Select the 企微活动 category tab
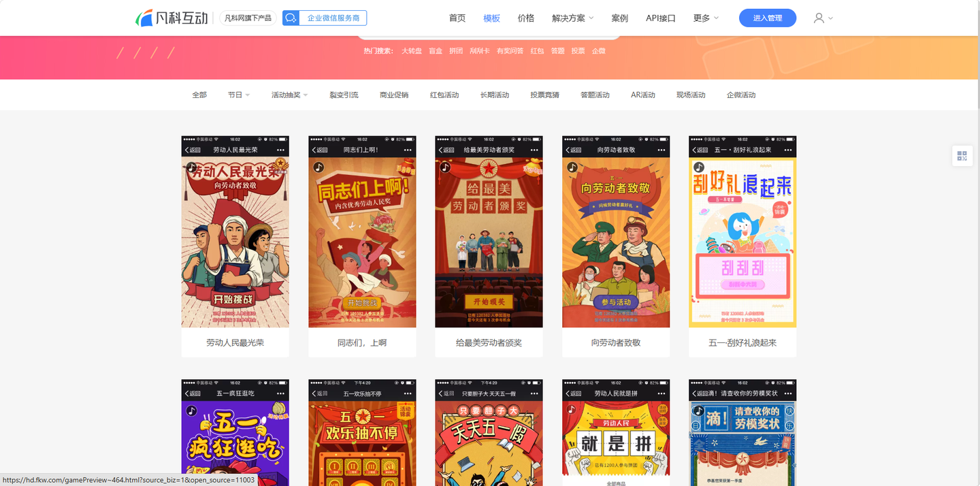Screen dimensions: 980x486 tap(741, 95)
